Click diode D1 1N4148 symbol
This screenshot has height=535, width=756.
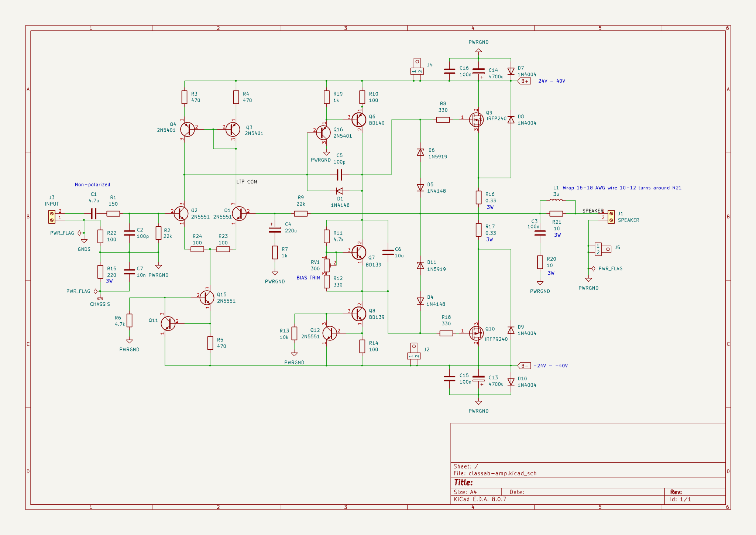(x=340, y=191)
